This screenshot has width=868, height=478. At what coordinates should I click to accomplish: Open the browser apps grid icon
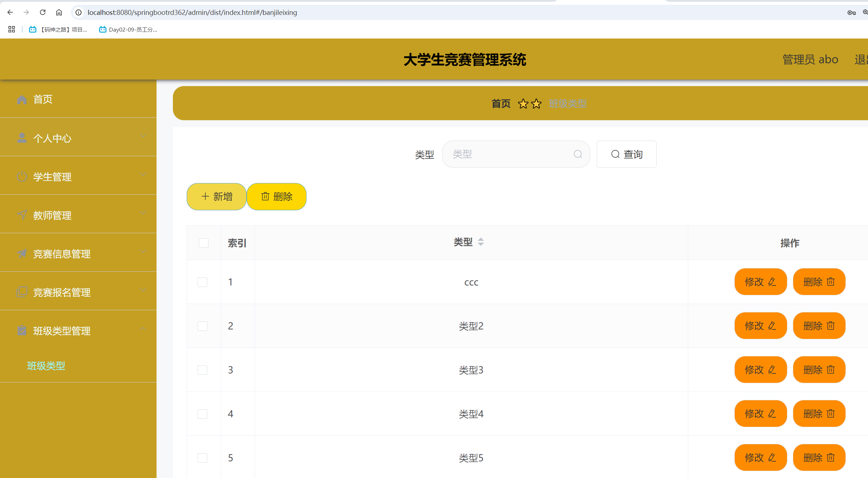point(12,29)
